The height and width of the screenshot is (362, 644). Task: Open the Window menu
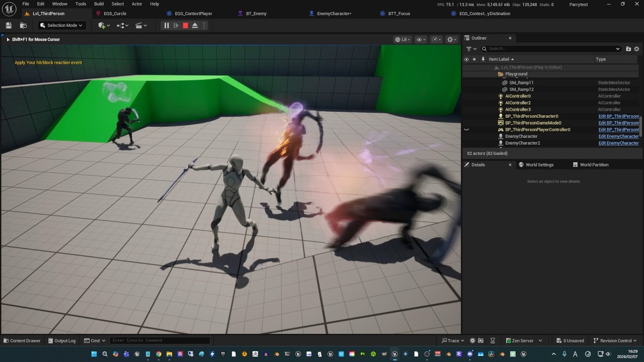pyautogui.click(x=59, y=4)
